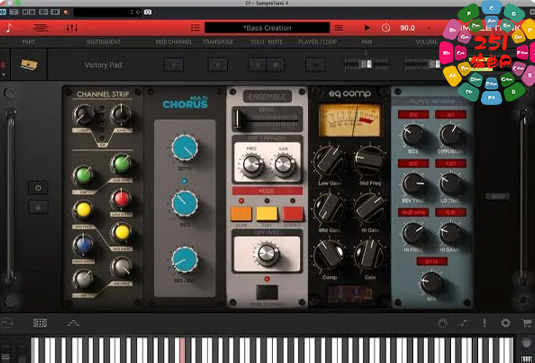Solo the Victory Pad part
This screenshot has width=535, height=363.
[258, 64]
